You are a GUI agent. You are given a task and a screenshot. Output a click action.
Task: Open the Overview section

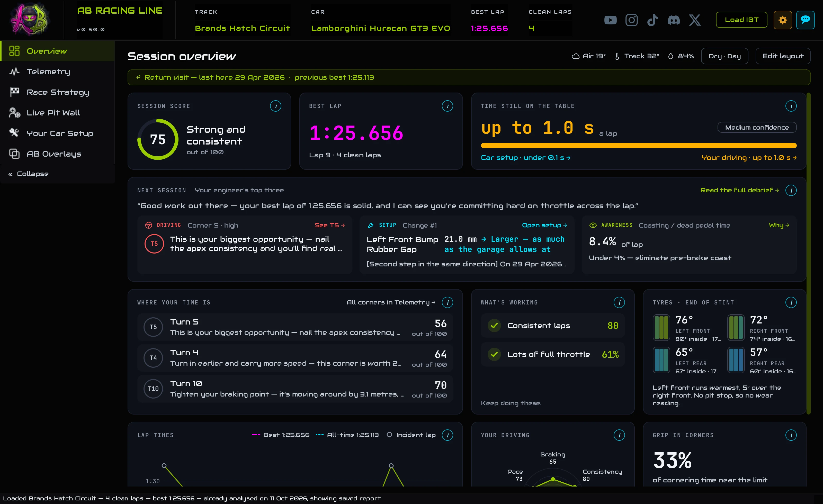(x=57, y=51)
